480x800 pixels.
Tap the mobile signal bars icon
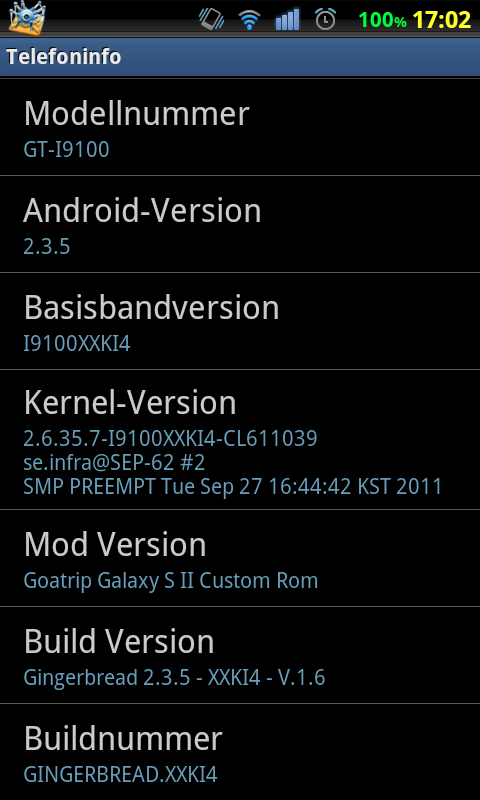288,20
